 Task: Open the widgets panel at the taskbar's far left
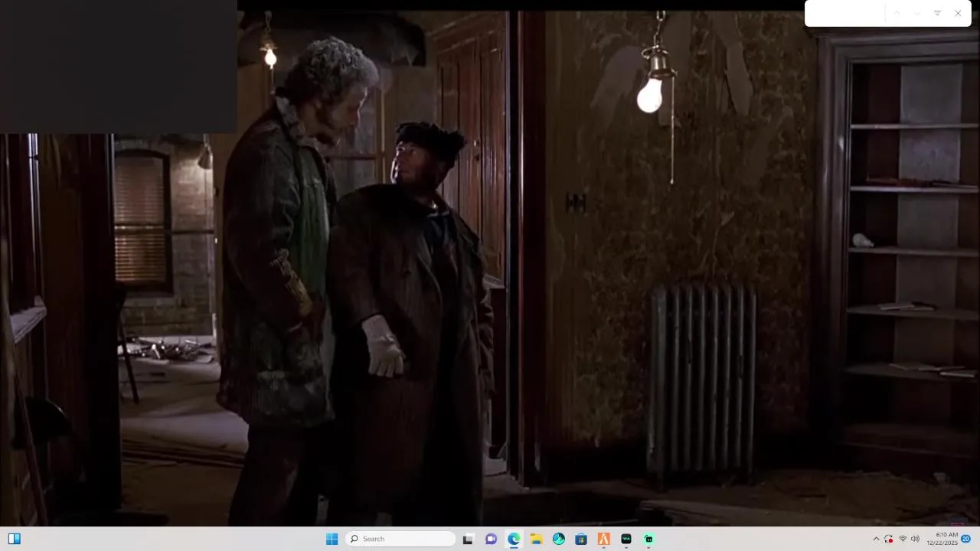15,539
